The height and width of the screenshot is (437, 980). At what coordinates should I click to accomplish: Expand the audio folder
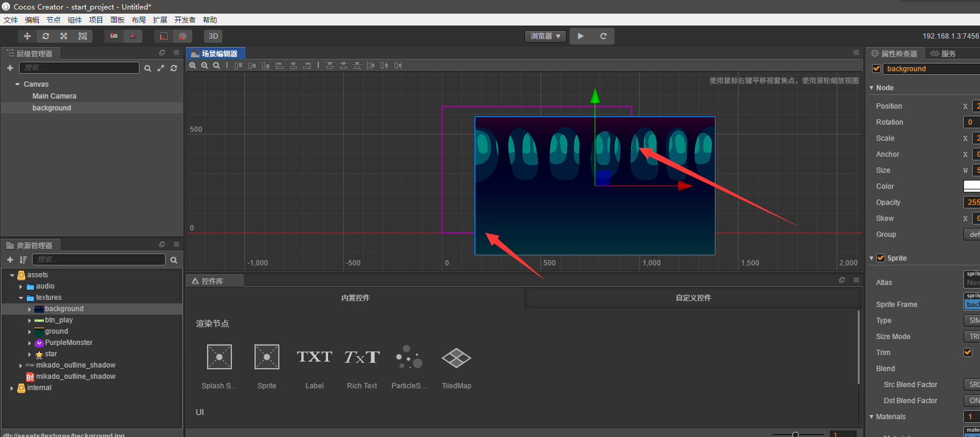point(21,286)
